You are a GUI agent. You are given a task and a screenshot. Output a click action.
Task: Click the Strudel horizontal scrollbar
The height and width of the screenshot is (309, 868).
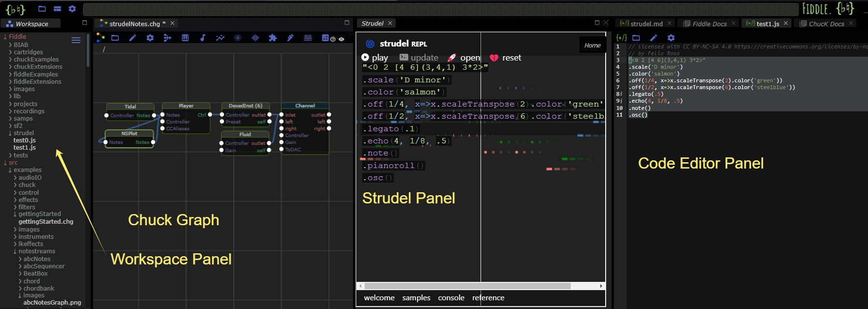466,286
